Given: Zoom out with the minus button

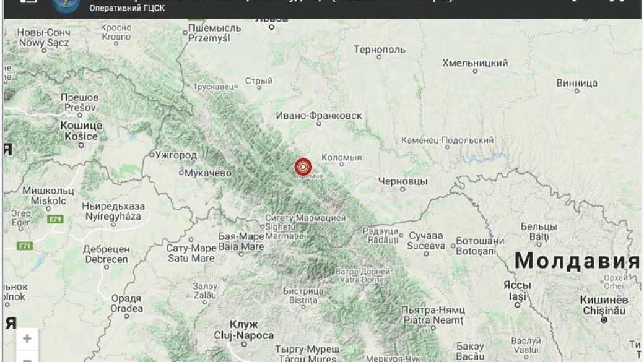Looking at the screenshot, I should point(27,357).
